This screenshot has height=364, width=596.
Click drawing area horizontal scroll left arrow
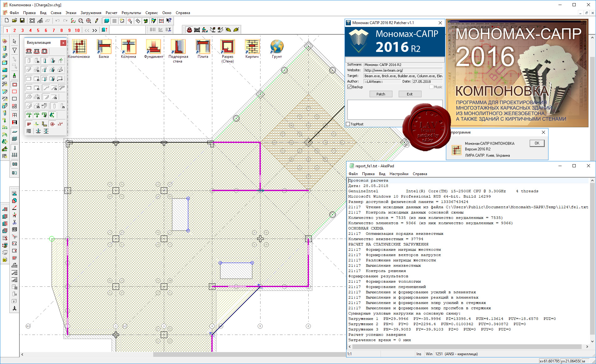[22, 354]
